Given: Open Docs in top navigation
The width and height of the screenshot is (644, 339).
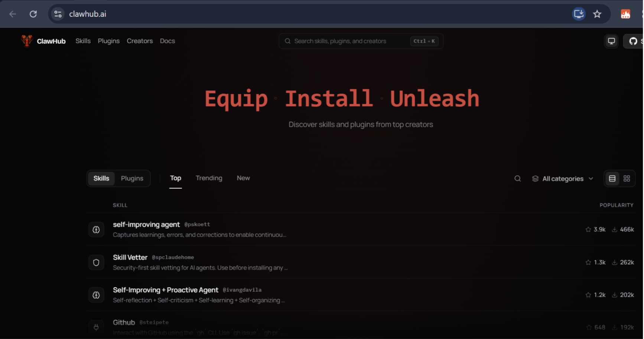Looking at the screenshot, I should tap(167, 41).
